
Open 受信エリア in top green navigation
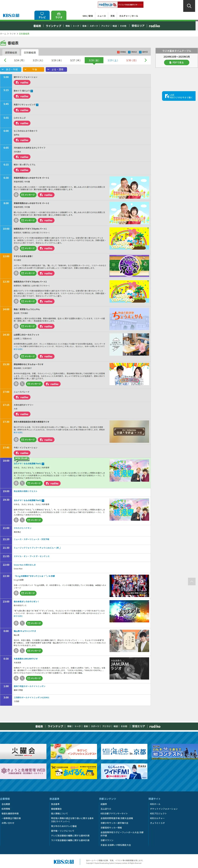coord(138,26)
